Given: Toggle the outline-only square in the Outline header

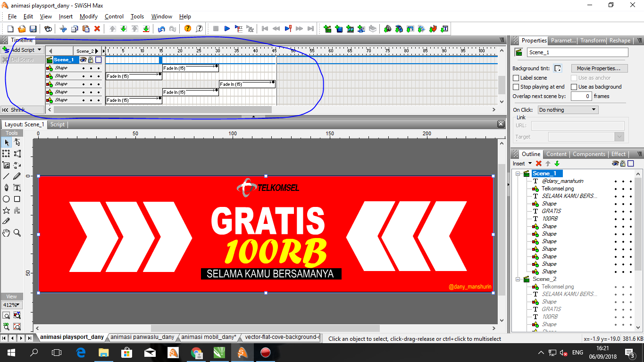Looking at the screenshot, I should click(x=631, y=164).
